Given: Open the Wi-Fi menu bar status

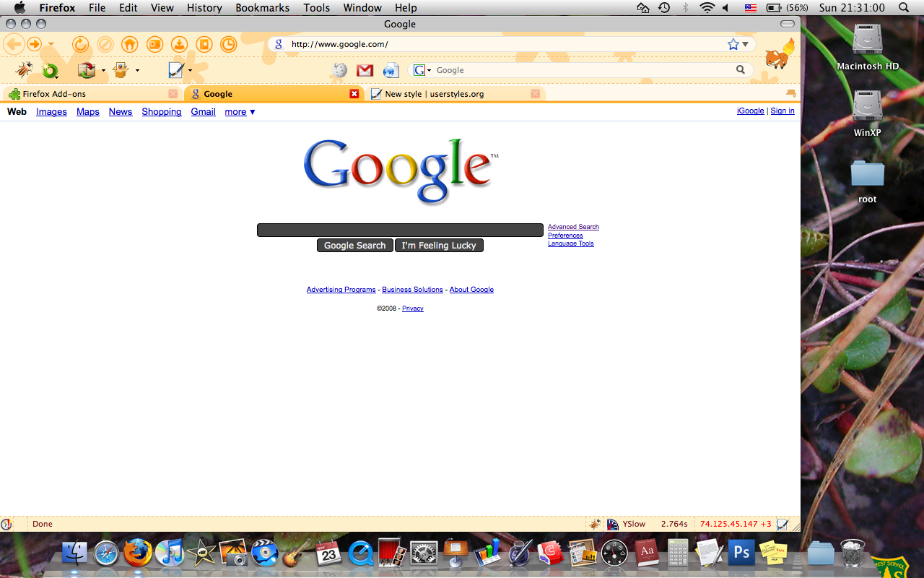Looking at the screenshot, I should tap(707, 8).
